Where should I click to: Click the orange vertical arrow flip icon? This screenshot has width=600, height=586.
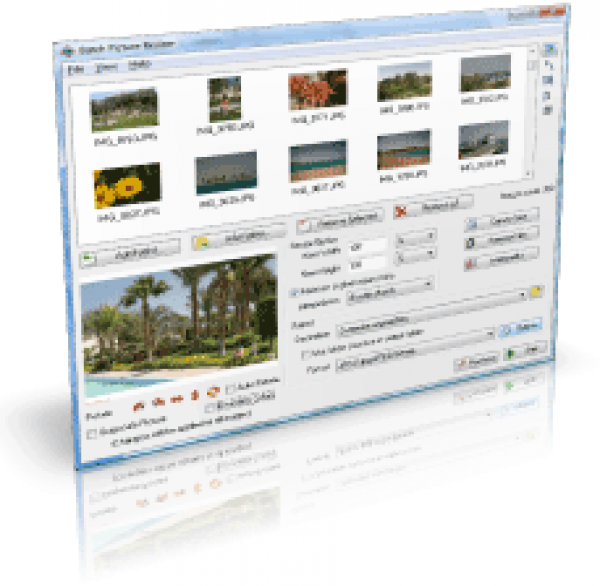pyautogui.click(x=195, y=395)
